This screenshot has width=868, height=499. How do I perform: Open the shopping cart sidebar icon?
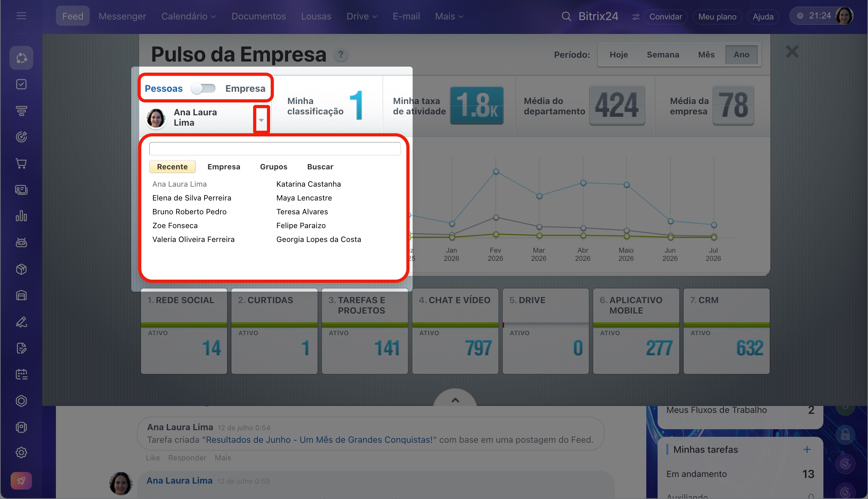(x=21, y=163)
